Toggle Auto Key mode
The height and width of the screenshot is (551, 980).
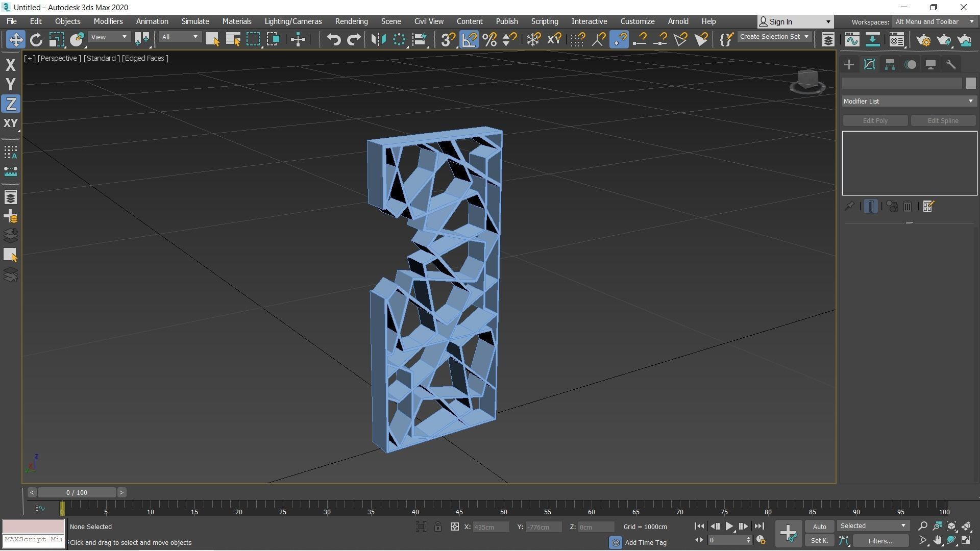coord(820,527)
